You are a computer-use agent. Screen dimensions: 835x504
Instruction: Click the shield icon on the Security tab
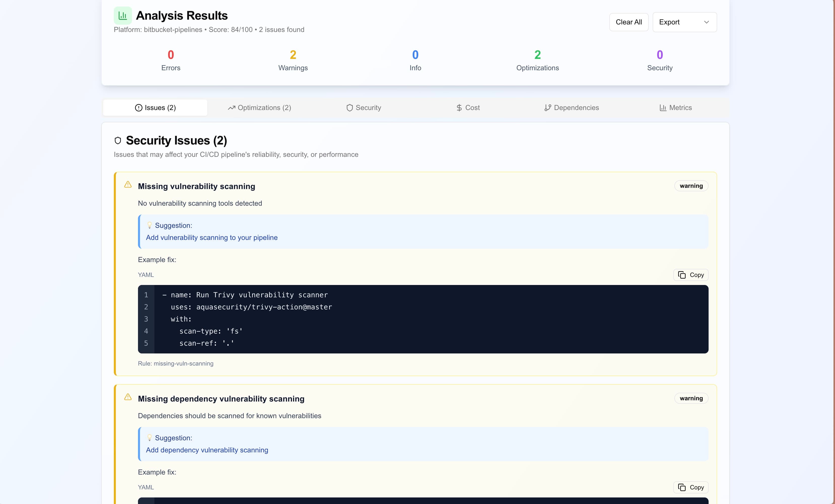(x=349, y=108)
